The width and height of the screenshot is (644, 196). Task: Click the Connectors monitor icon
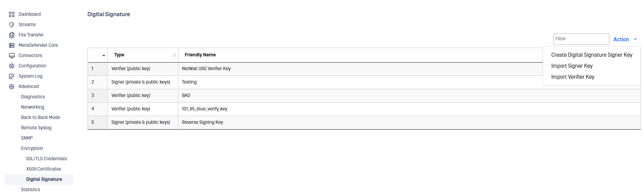tap(12, 56)
